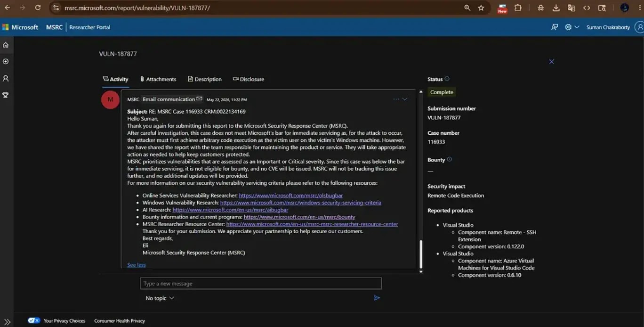Click the code brackets extension icon
Screen dimensions: 644x327
587,8
